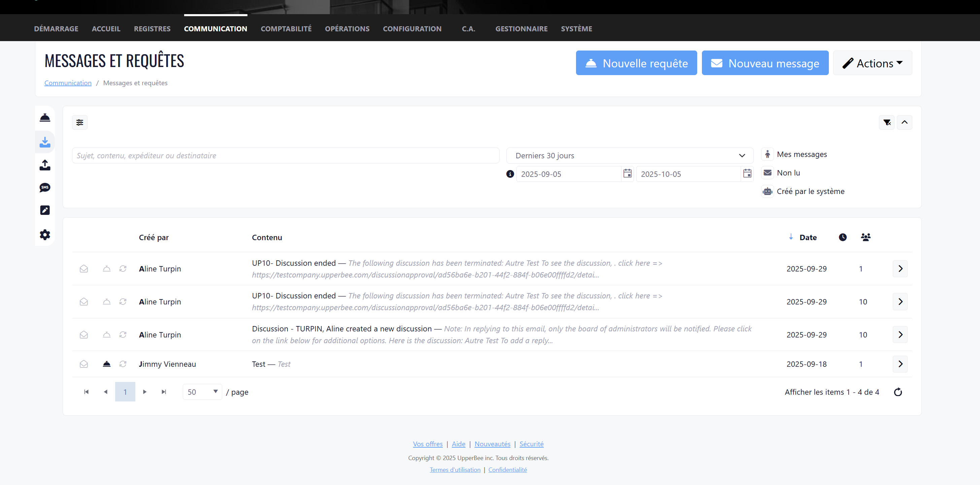This screenshot has height=485, width=980.
Task: Click the Nouveau message button
Action: 765,63
